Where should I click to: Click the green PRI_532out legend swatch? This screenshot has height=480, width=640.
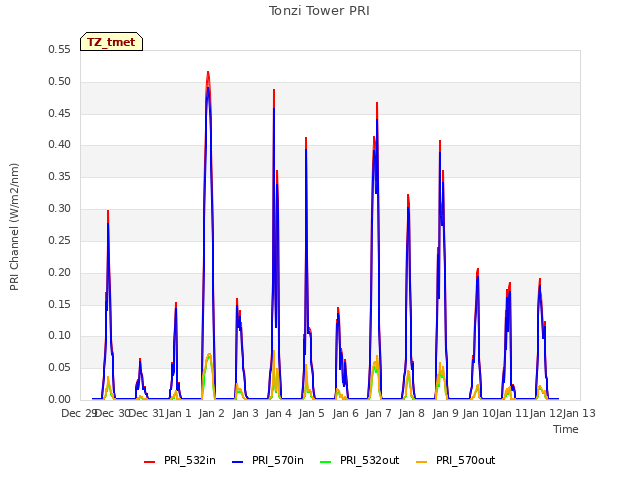point(326,462)
